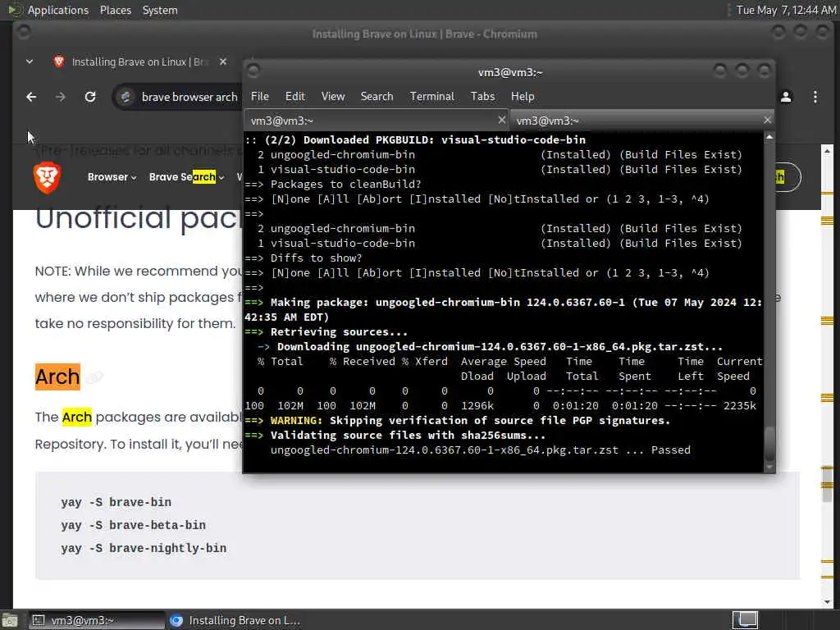Open the Applications menu in top panel
The width and height of the screenshot is (840, 630).
point(58,10)
